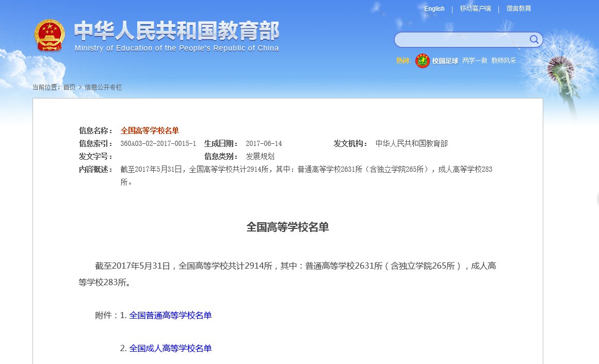Click the 校园足球 badge icon
Viewport: 599px width, 364px height.
(422, 60)
